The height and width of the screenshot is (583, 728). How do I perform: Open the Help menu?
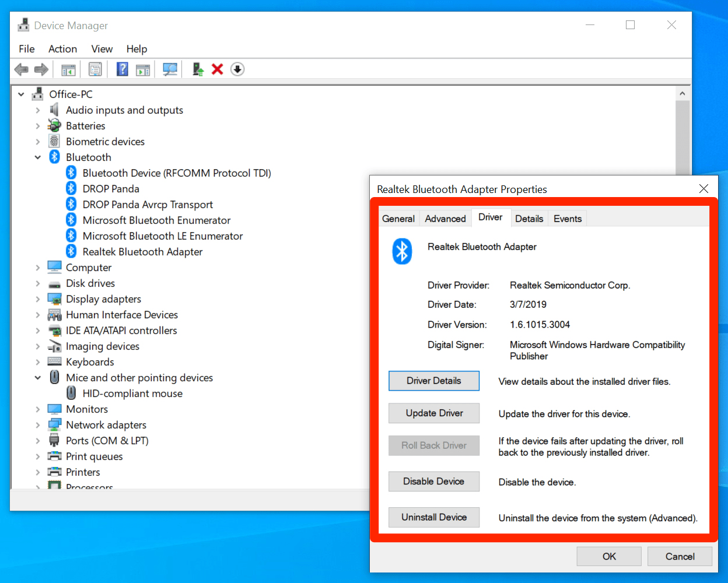pyautogui.click(x=136, y=49)
